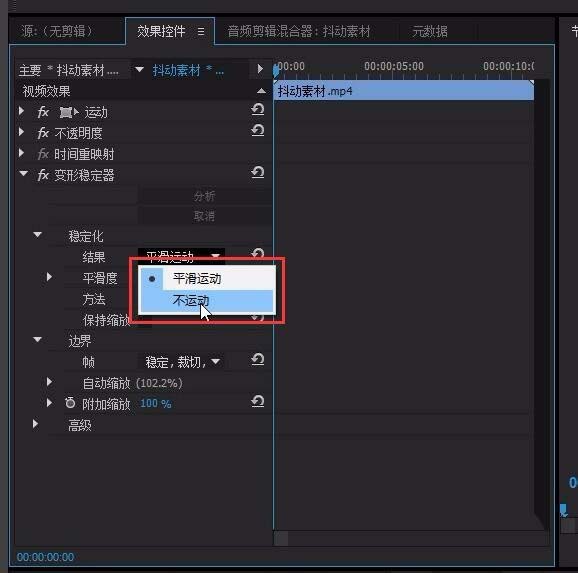Choose 平滑运动 from the result menu

pos(207,279)
